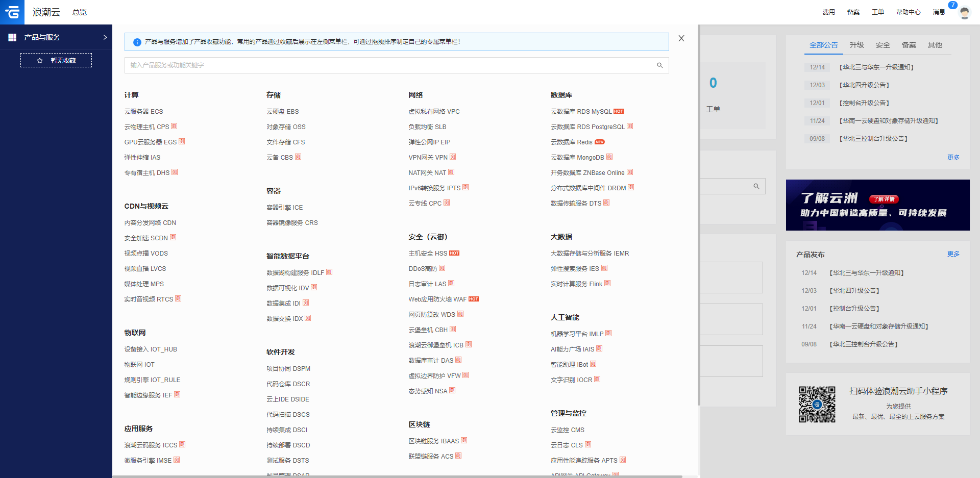Open 云硬盘 EBS

[283, 111]
